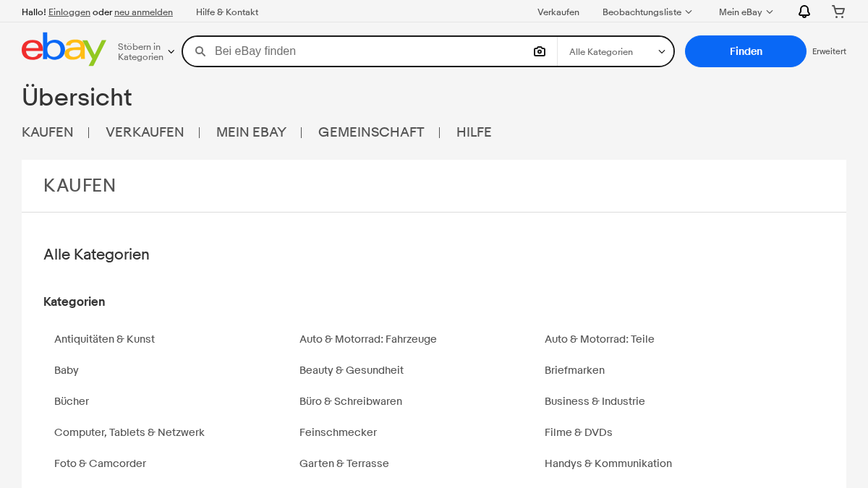The height and width of the screenshot is (488, 868).
Task: Open the shopping cart icon
Action: [838, 12]
